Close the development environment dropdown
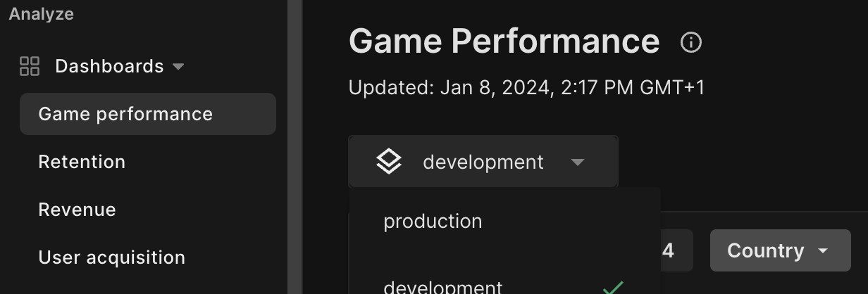This screenshot has width=868, height=294. click(483, 162)
